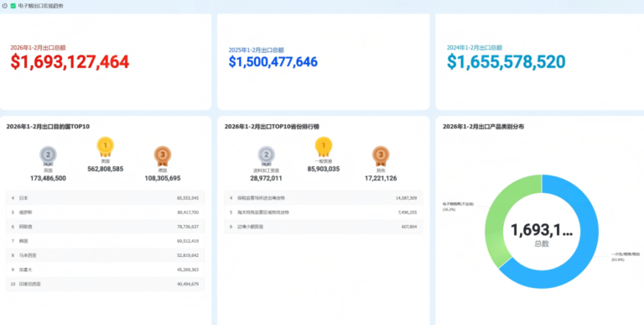Click silver rank 2 medal above 28,972,011
644x325 pixels.
(x=266, y=155)
